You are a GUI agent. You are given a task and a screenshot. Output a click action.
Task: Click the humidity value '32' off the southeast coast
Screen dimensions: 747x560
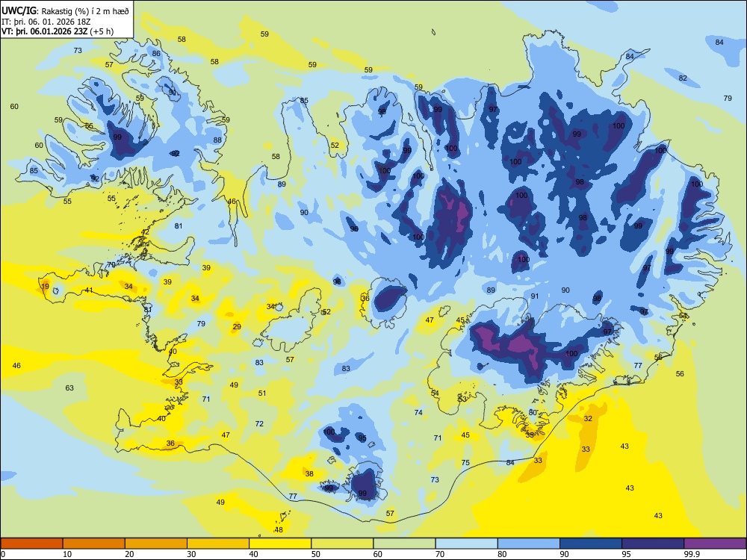[x=588, y=419]
